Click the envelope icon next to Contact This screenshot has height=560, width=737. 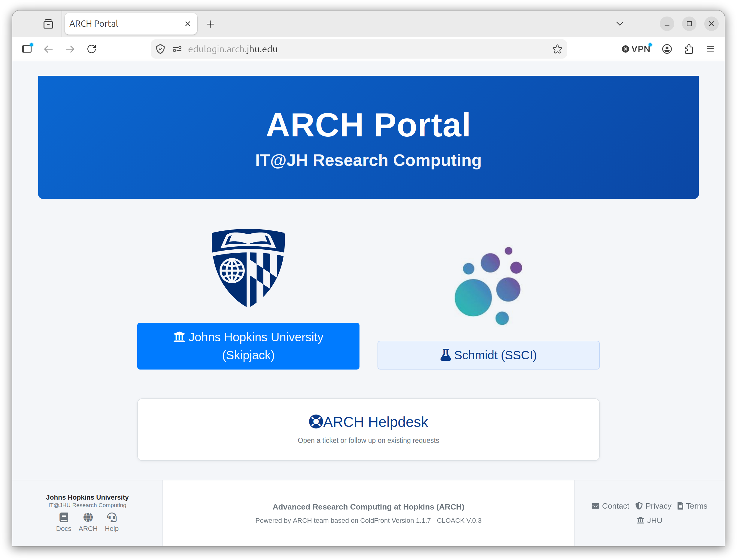coord(596,506)
